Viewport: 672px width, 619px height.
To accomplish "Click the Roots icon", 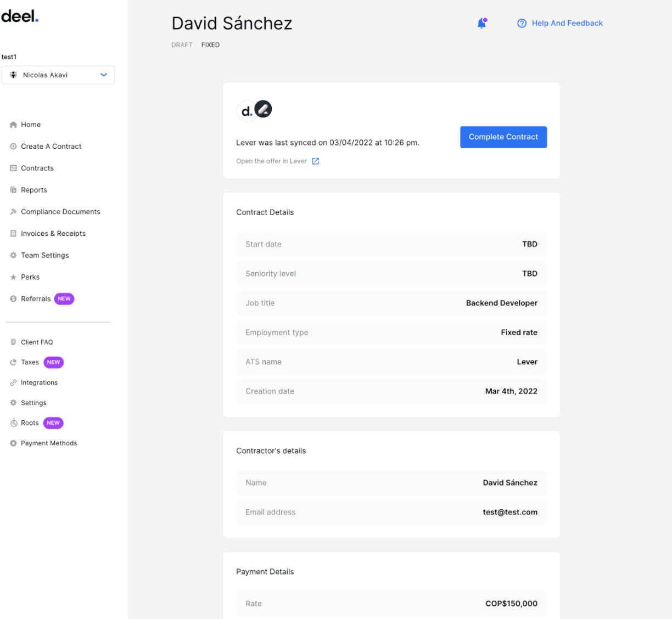I will pyautogui.click(x=13, y=423).
